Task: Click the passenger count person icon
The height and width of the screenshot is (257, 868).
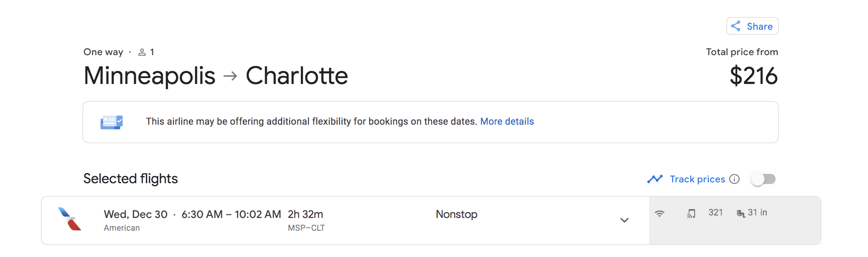Action: pyautogui.click(x=143, y=51)
